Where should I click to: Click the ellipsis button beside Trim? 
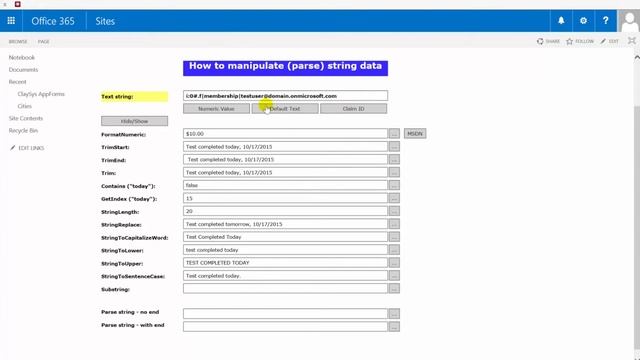(x=394, y=172)
